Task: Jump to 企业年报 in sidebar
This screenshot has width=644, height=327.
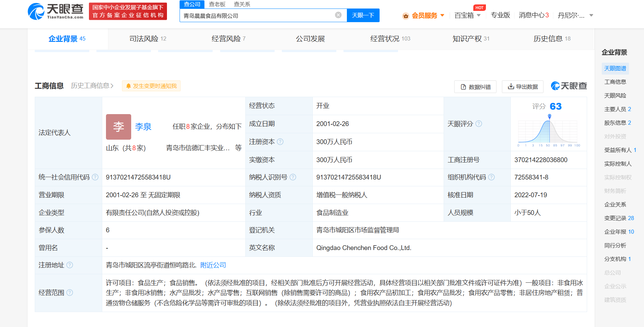Action: 619,232
